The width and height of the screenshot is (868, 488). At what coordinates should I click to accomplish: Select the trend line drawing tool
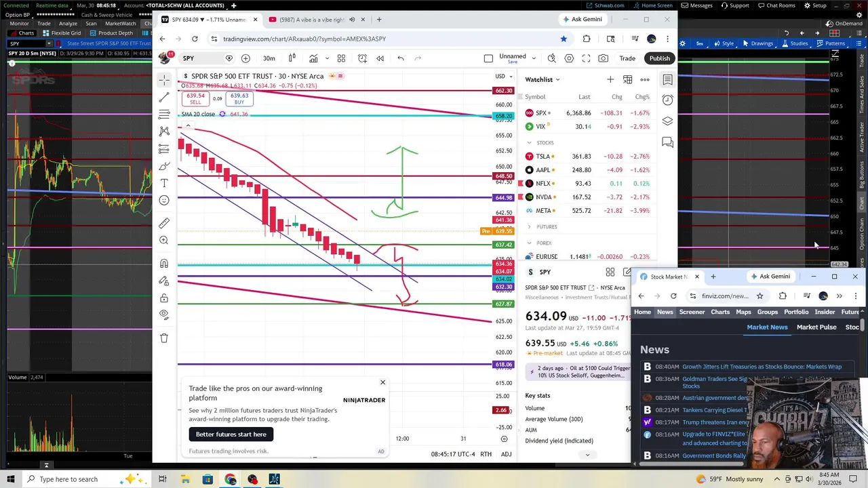pos(164,97)
